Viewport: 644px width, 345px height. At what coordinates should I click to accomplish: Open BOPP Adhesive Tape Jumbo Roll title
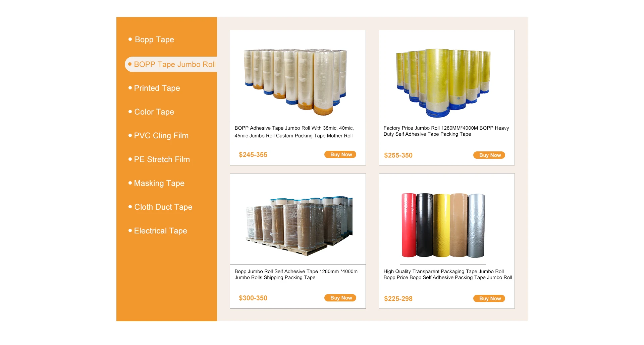294,132
